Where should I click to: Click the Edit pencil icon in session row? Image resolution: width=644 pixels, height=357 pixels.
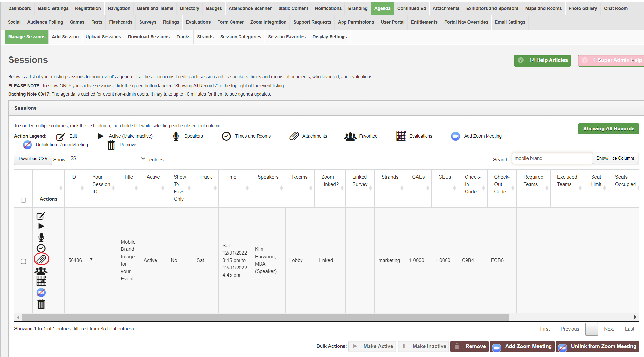pos(41,216)
